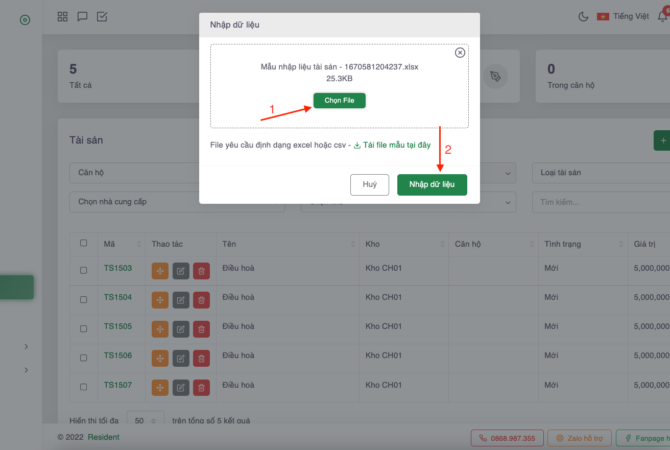Open the checklist task icon in top bar
Viewport: 670px width, 450px height.
pyautogui.click(x=102, y=16)
